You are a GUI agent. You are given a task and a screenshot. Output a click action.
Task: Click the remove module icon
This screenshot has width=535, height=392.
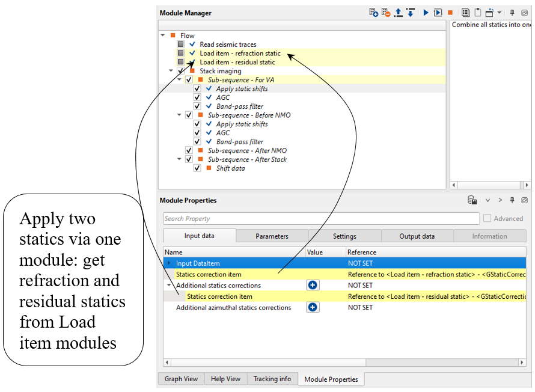coord(385,13)
